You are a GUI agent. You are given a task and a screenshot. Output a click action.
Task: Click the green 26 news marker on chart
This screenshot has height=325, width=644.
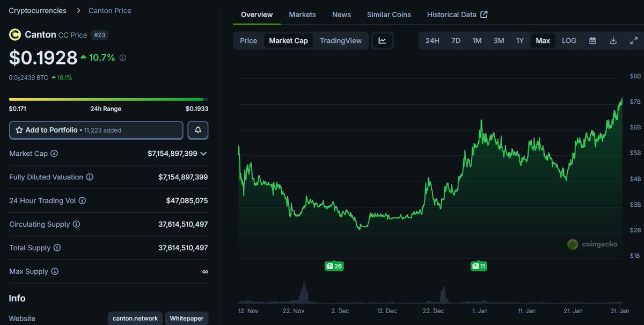(x=334, y=265)
